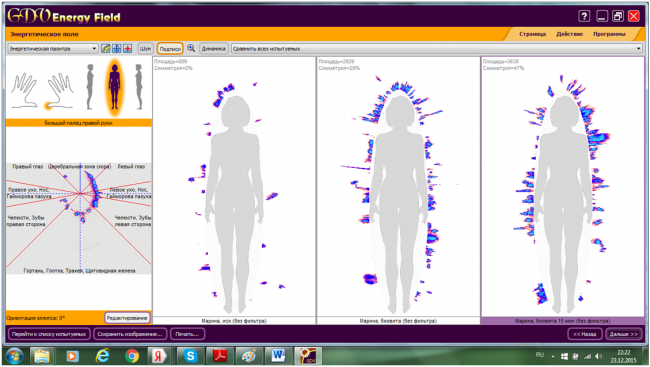Viewport: 650px width, 367px height.
Task: Toggle the Шум button
Action: tap(145, 49)
